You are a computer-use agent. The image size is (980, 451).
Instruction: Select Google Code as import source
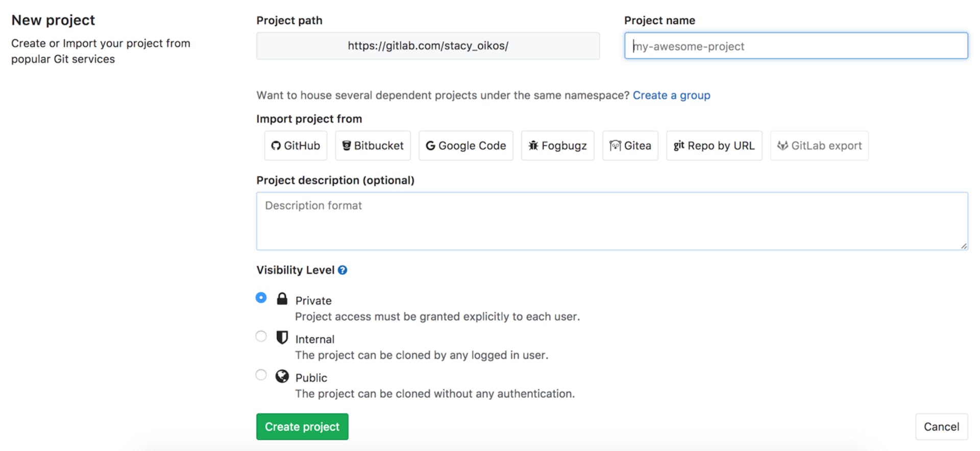click(465, 145)
